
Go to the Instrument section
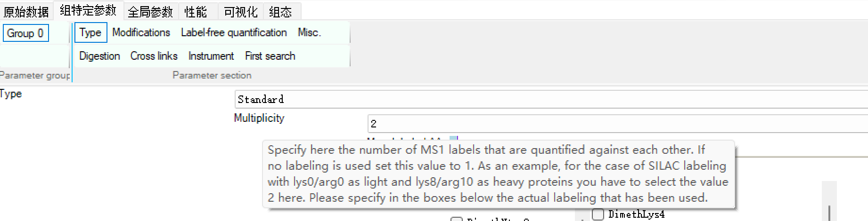tap(211, 56)
